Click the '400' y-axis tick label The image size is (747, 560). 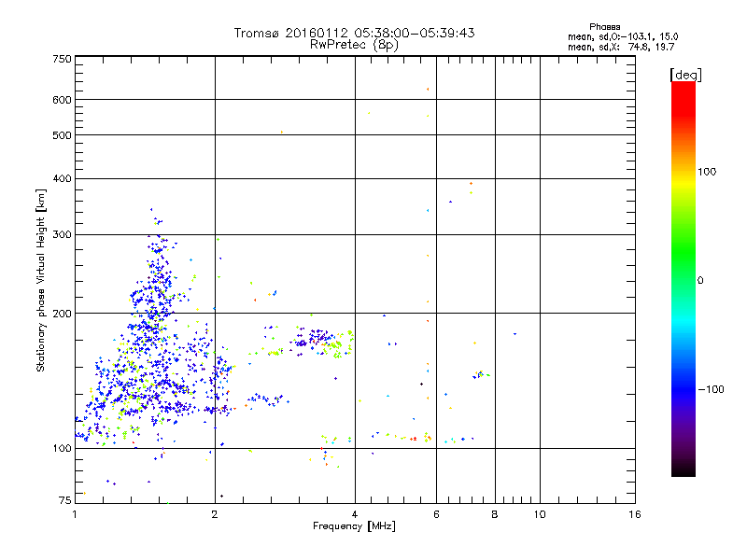(x=62, y=179)
